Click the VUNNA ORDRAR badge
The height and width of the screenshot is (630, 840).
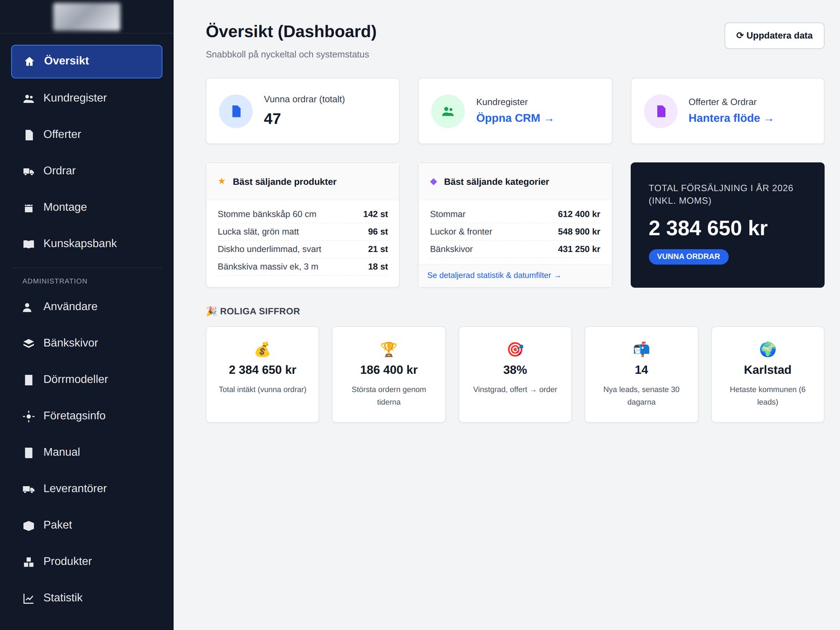click(688, 257)
